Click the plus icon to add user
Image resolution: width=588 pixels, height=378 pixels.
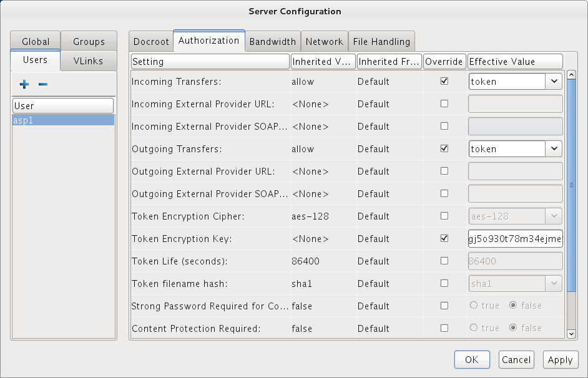coord(24,84)
